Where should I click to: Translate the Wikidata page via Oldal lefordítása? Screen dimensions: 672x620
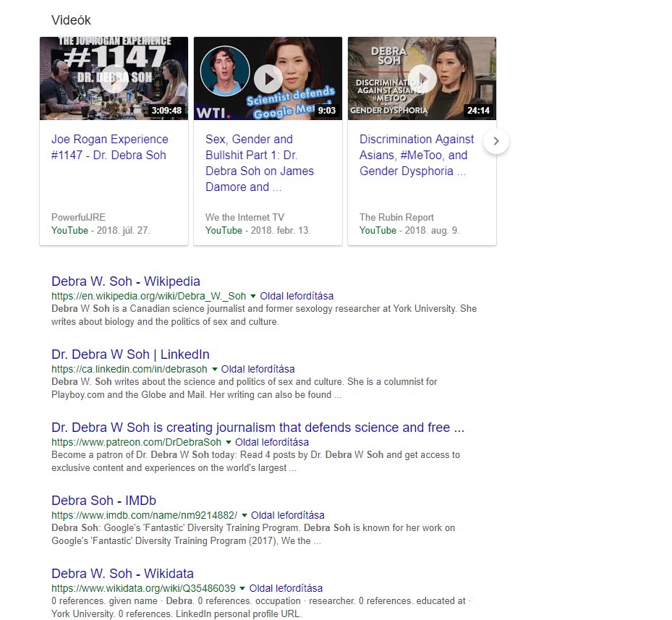pyautogui.click(x=286, y=589)
